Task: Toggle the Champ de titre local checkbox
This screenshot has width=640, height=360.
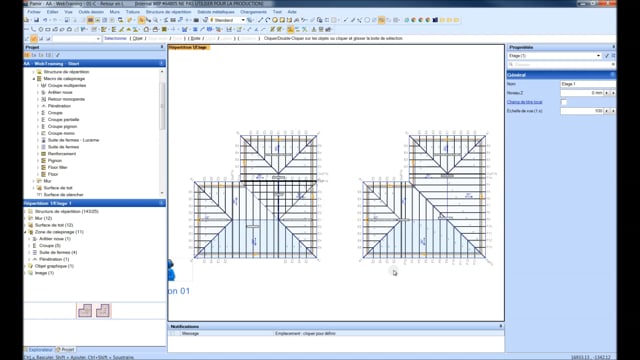Action: [564, 102]
